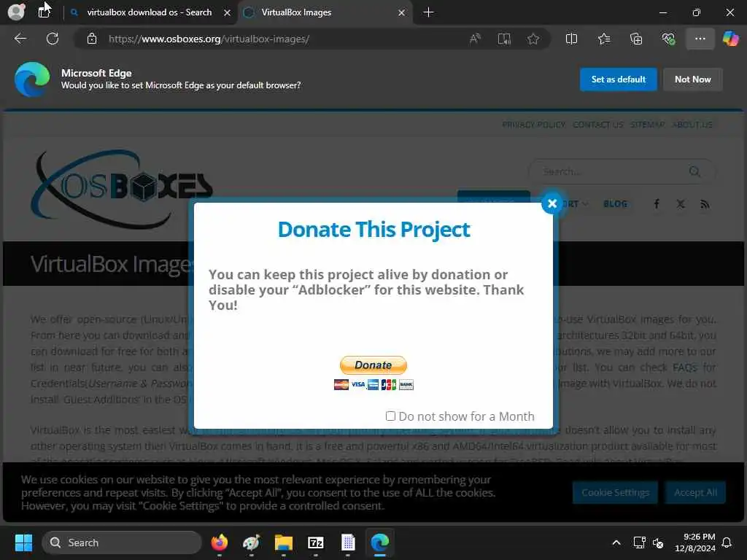Open Browser essentials heart icon
747x560 pixels.
pyautogui.click(x=668, y=39)
